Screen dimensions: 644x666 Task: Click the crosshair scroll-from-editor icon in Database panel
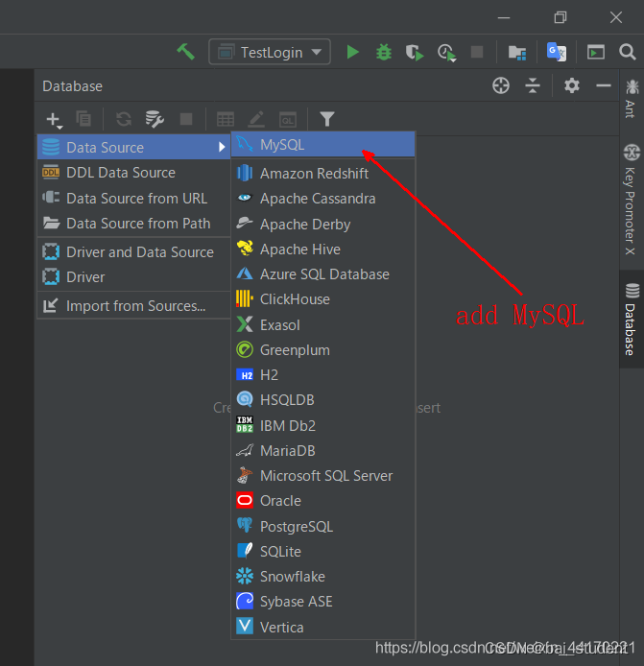coord(501,85)
